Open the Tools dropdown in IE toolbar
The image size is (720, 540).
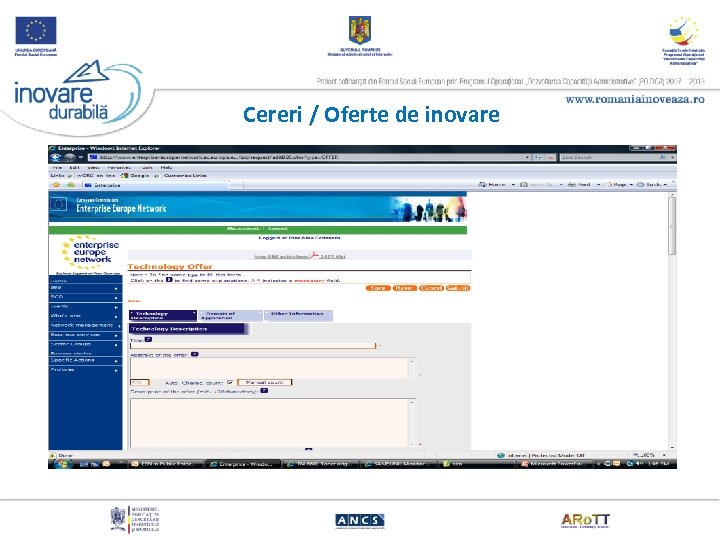pyautogui.click(x=652, y=185)
